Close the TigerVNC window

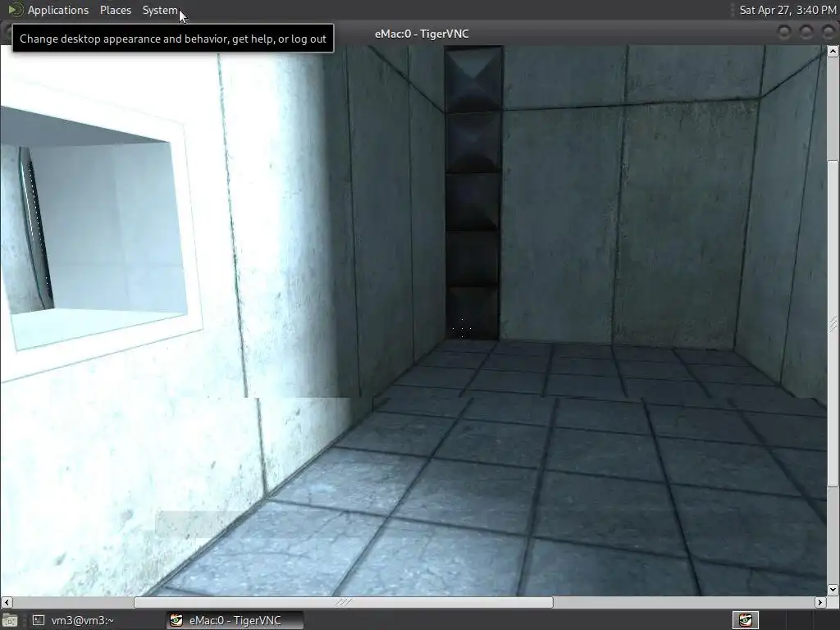point(828,33)
